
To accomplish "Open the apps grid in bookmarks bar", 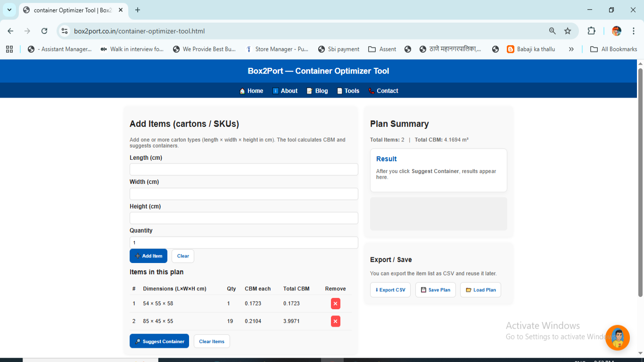I will (9, 49).
